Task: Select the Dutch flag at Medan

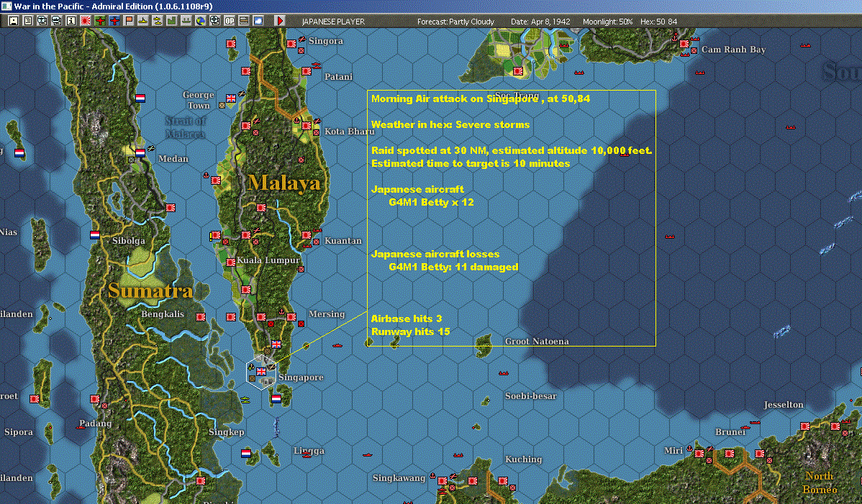Action: click(x=140, y=153)
